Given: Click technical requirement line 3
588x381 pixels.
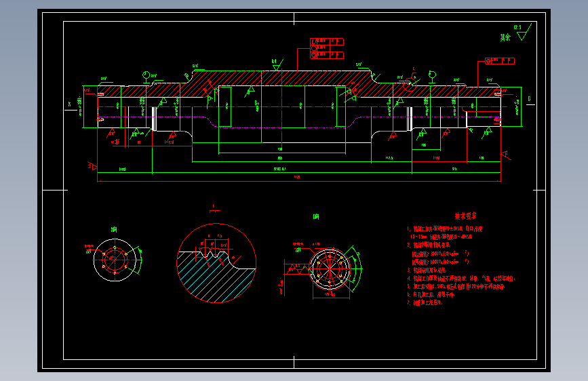Looking at the screenshot, I should 427,270.
